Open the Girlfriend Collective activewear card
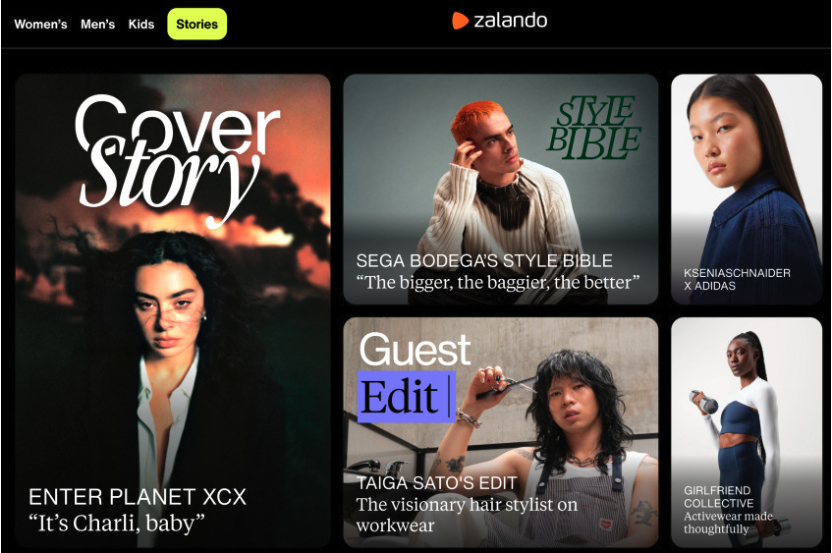 (x=746, y=432)
